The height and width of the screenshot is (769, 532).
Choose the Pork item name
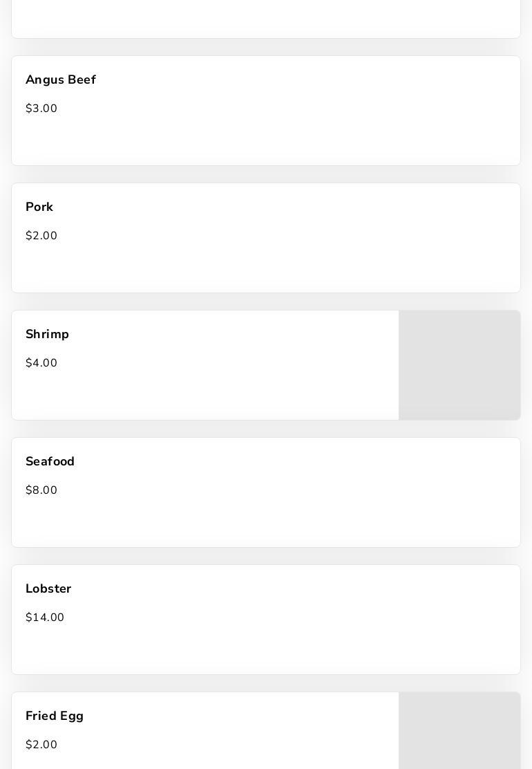click(39, 207)
